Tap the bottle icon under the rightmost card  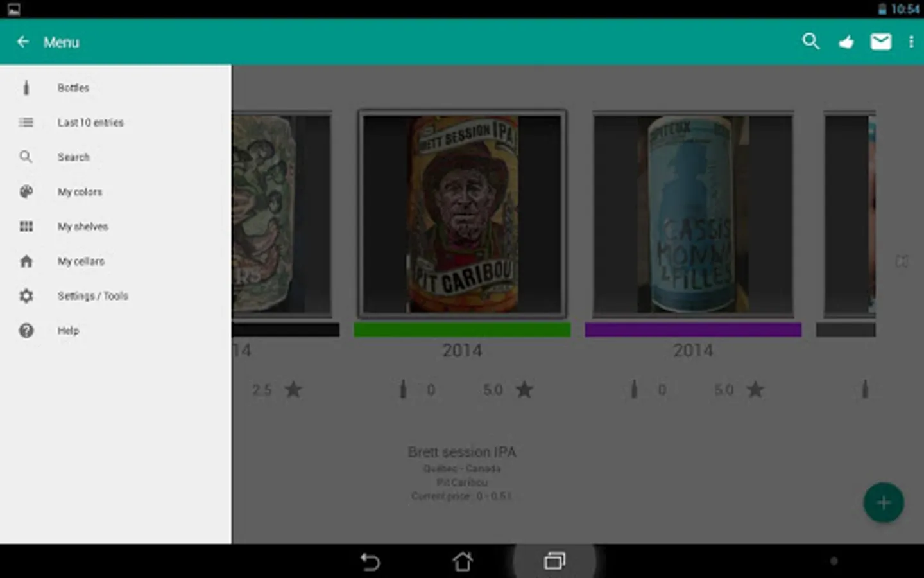865,389
